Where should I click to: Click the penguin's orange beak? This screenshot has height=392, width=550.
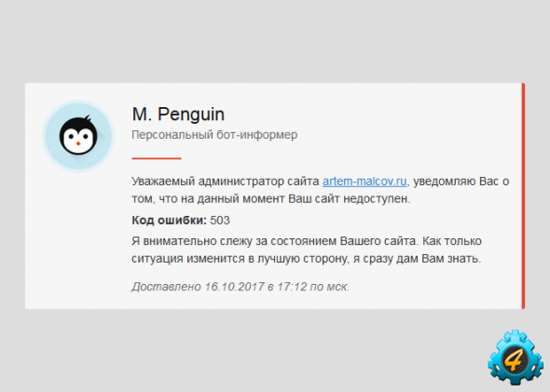coord(78,143)
